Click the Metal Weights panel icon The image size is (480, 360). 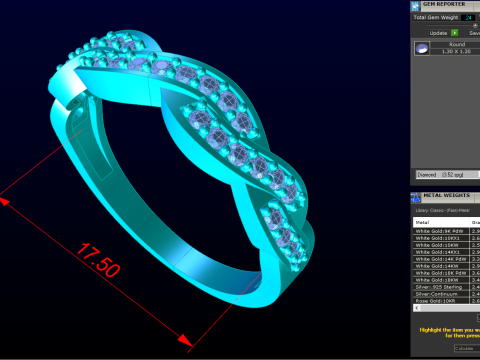coord(416,197)
